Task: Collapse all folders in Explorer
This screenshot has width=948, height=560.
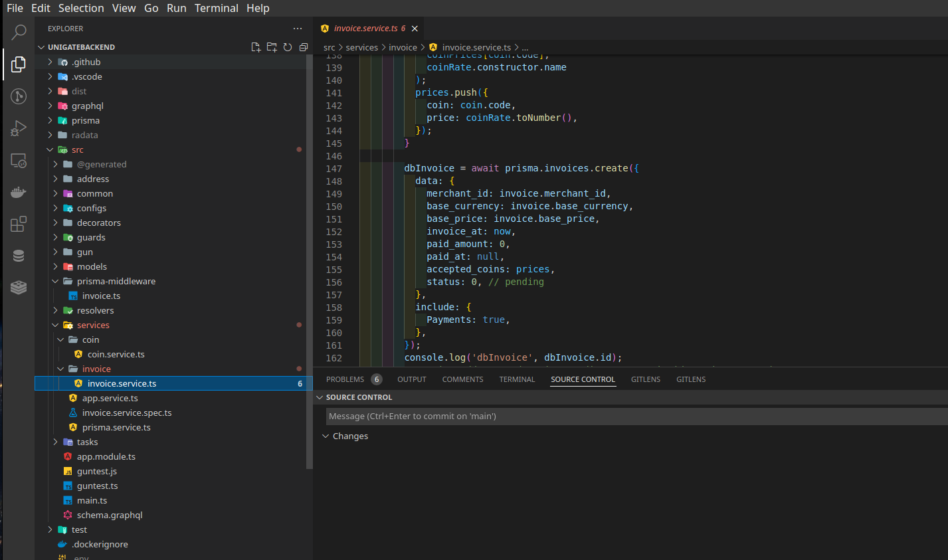Action: [304, 47]
